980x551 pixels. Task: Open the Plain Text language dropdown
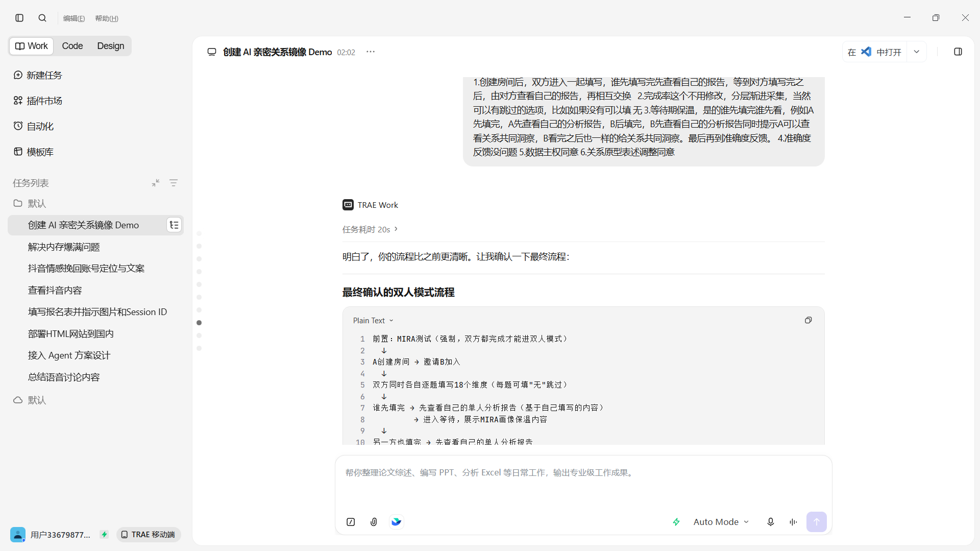click(x=373, y=321)
